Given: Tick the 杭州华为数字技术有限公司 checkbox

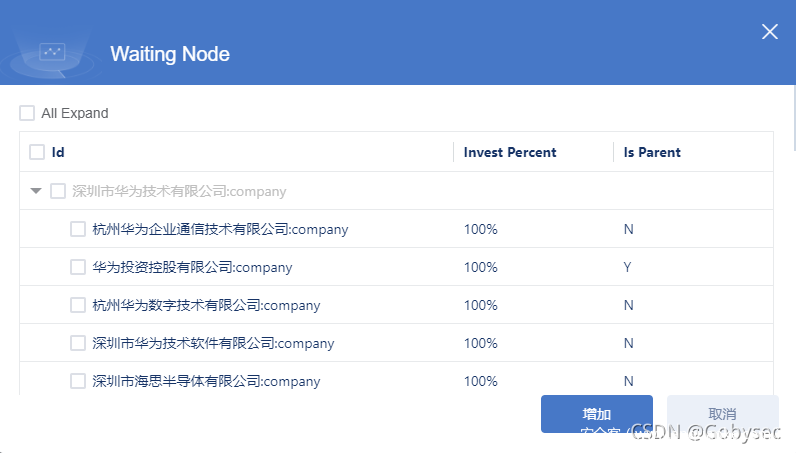Looking at the screenshot, I should [78, 305].
